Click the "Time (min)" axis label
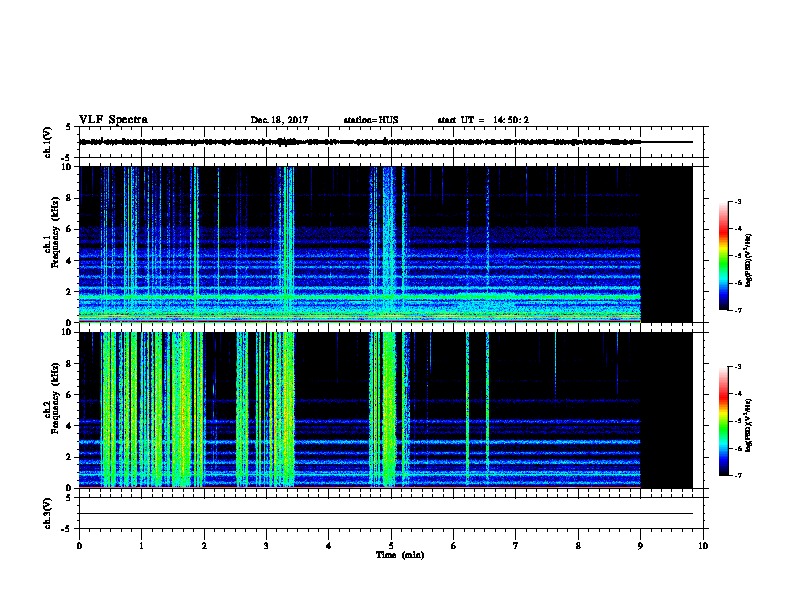792x612 pixels. pos(400,555)
